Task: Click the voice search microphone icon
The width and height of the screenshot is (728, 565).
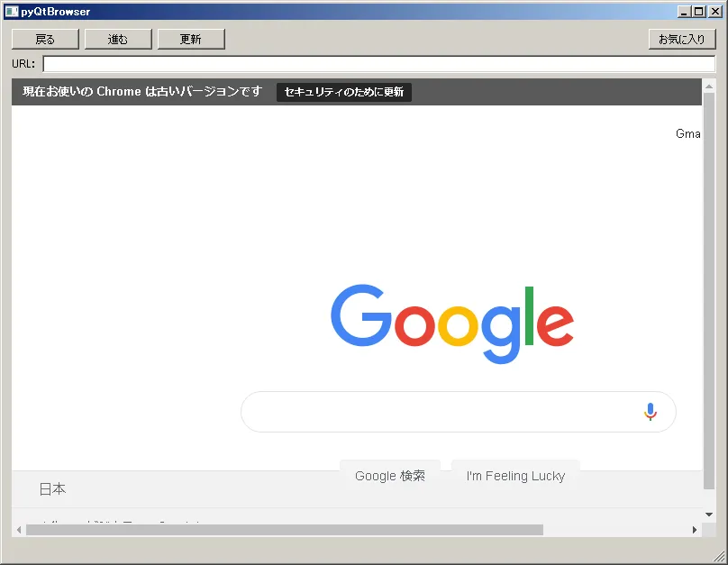Action: click(651, 412)
